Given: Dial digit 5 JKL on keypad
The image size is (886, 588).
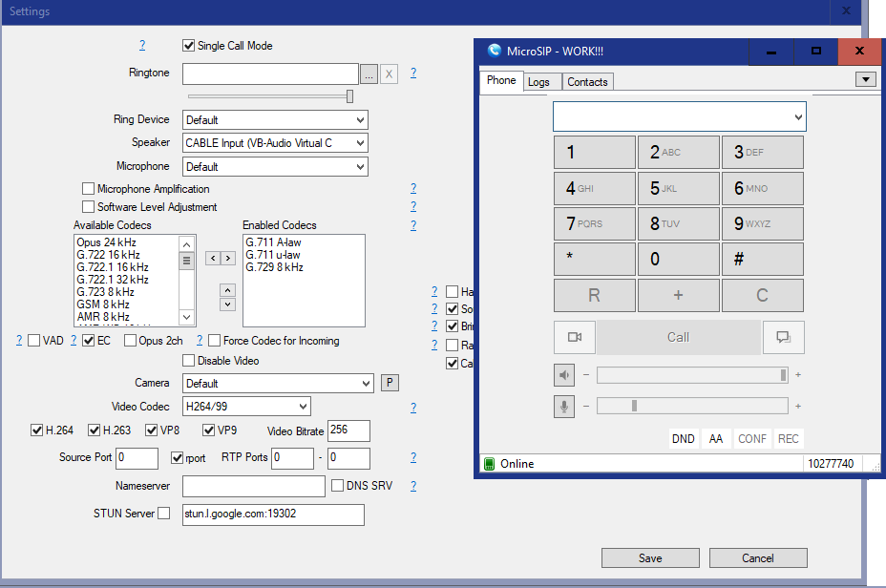Looking at the screenshot, I should [x=679, y=188].
